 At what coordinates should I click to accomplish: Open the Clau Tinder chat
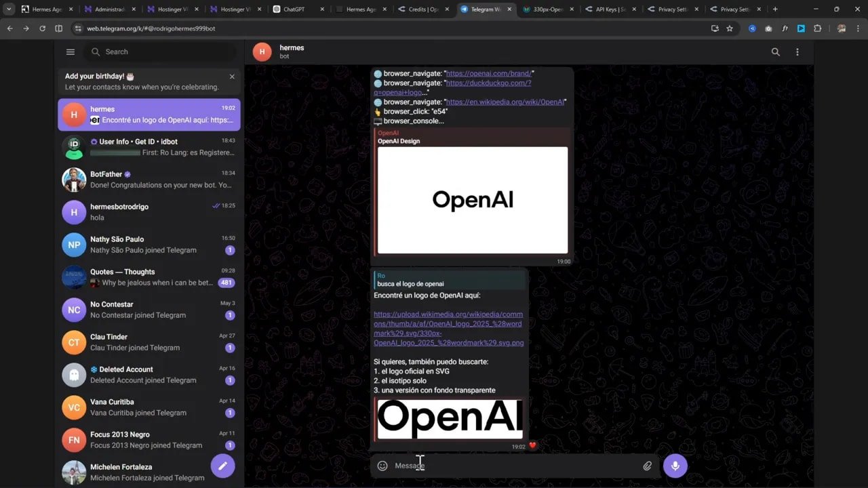click(149, 342)
